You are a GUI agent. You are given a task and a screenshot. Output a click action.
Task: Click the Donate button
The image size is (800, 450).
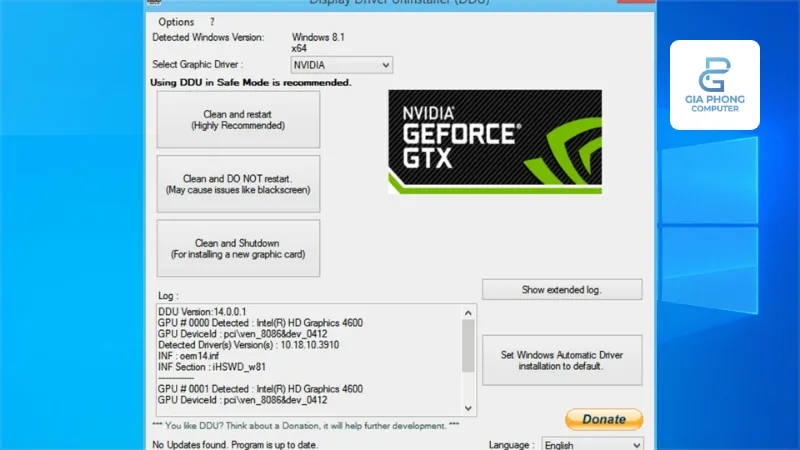(x=604, y=419)
